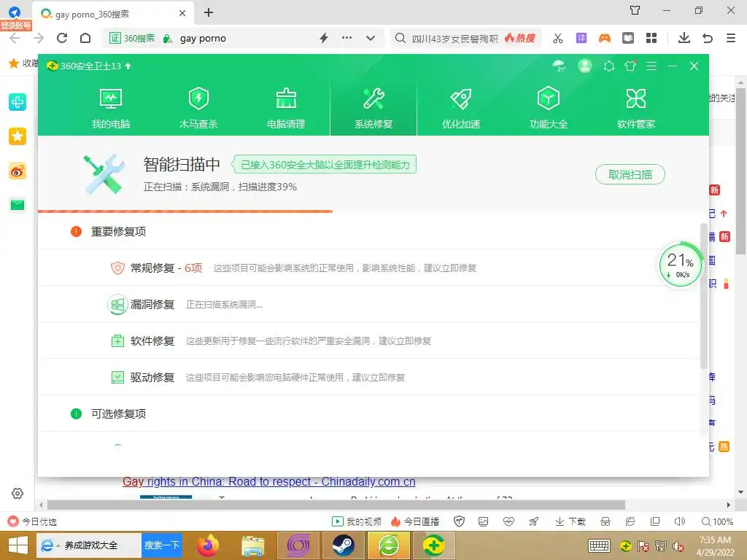Open the translate extension icon

[581, 38]
